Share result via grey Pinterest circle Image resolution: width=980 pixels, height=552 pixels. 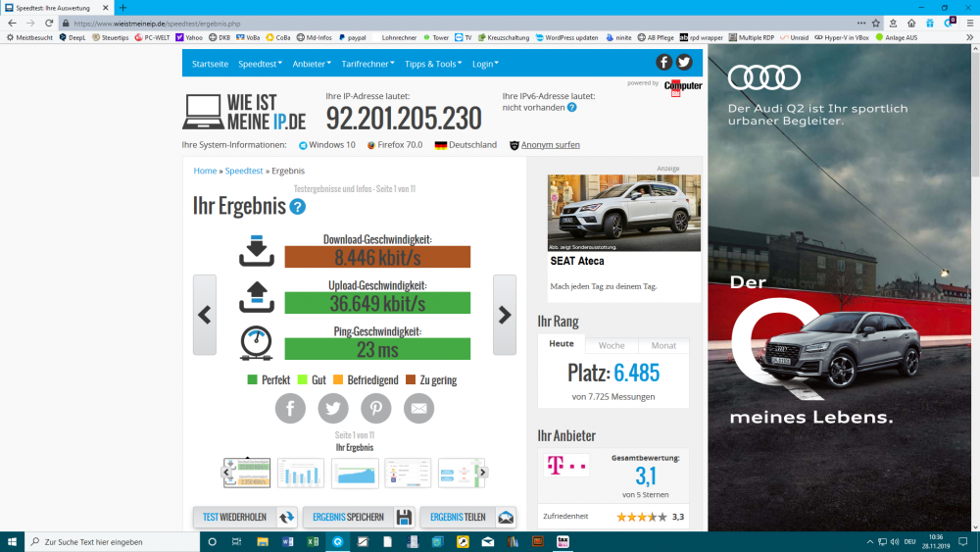coord(376,408)
